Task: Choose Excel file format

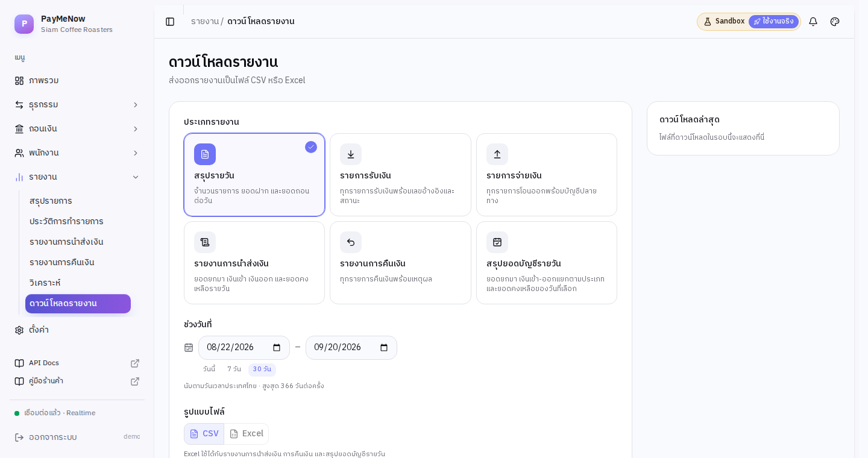Action: [247, 434]
